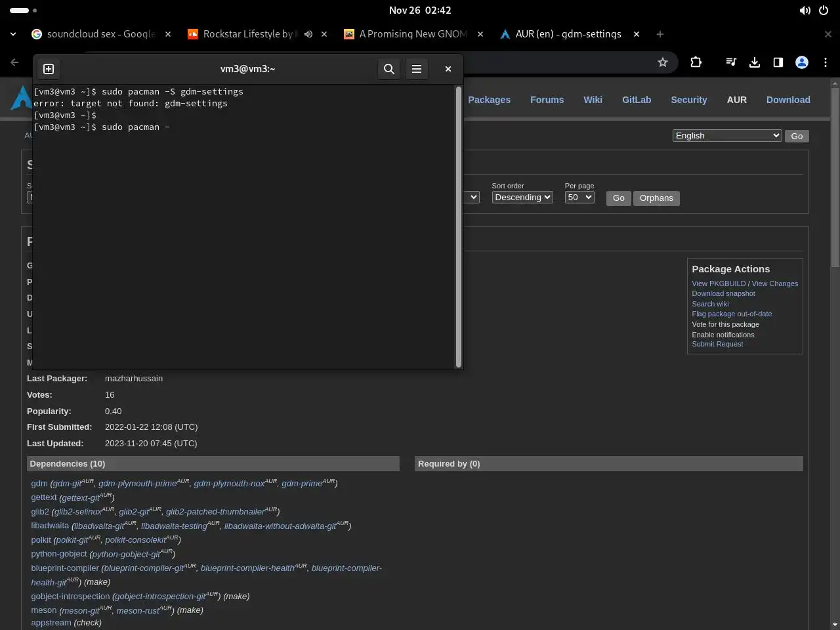
Task: Click Vote for this package
Action: [725, 324]
